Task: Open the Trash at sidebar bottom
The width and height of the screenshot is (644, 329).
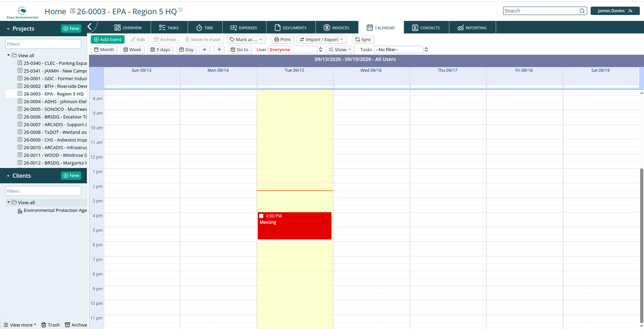Action: tap(51, 325)
